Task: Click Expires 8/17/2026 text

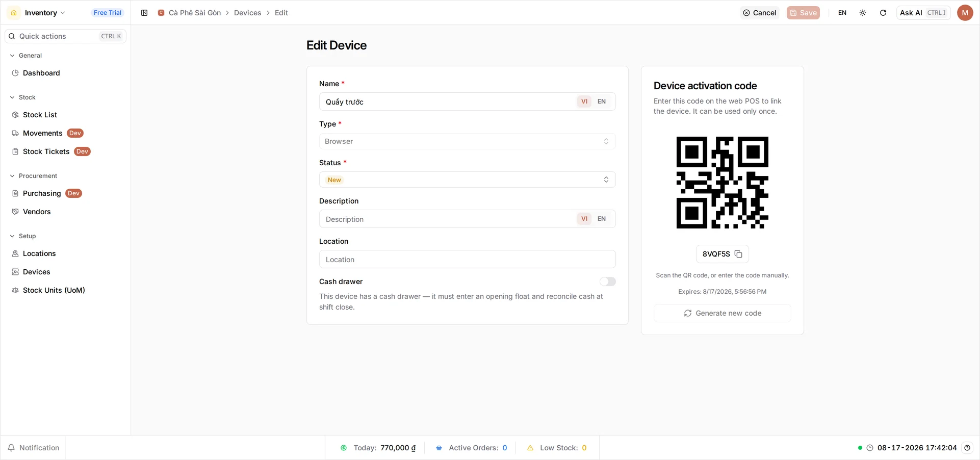Action: click(x=722, y=292)
